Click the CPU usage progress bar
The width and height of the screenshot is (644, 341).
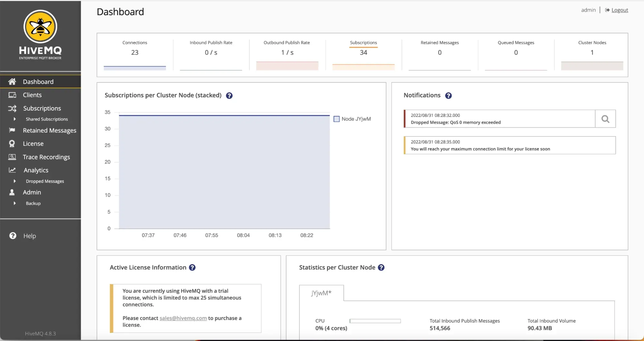[375, 321]
